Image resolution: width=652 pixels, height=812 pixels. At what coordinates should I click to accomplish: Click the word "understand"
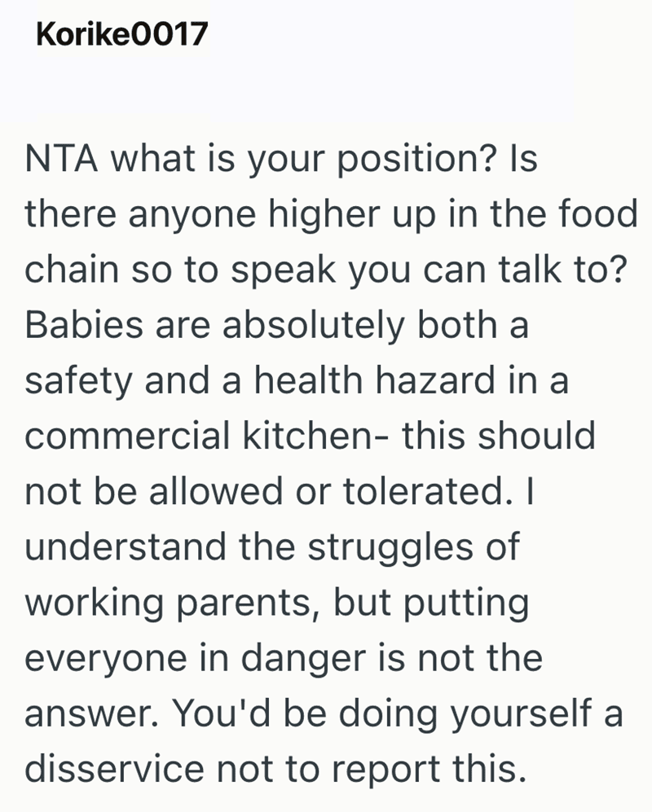pyautogui.click(x=126, y=546)
